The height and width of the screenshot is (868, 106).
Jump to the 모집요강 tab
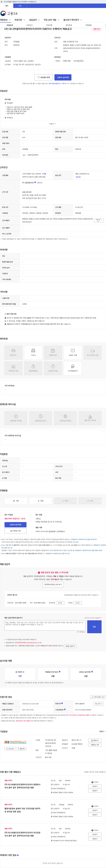pos(10,25)
